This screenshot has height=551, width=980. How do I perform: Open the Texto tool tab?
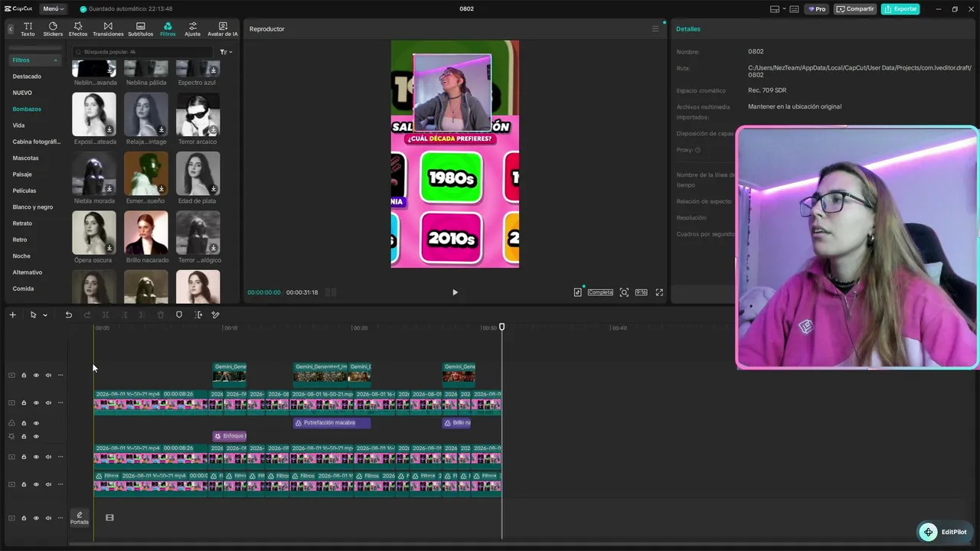click(28, 29)
